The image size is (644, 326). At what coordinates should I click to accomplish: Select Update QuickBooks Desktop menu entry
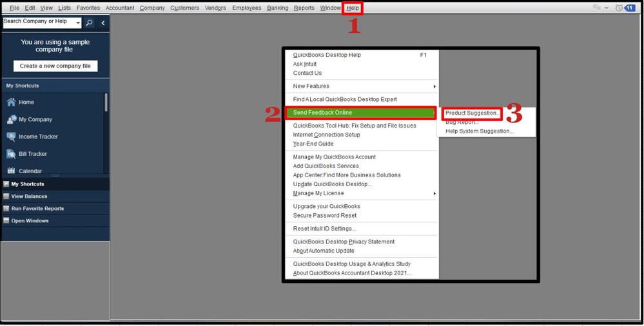click(x=362, y=184)
